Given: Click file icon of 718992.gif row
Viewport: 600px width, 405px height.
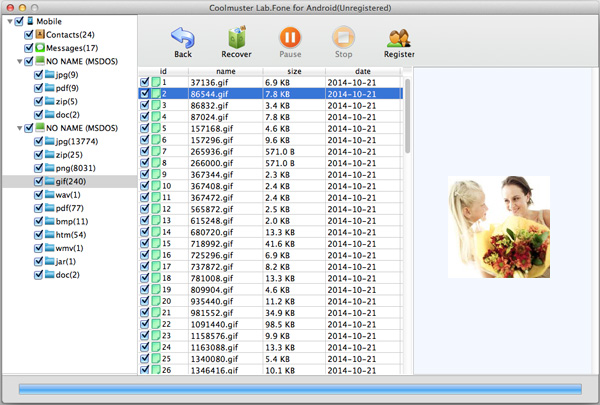Looking at the screenshot, I should 156,243.
